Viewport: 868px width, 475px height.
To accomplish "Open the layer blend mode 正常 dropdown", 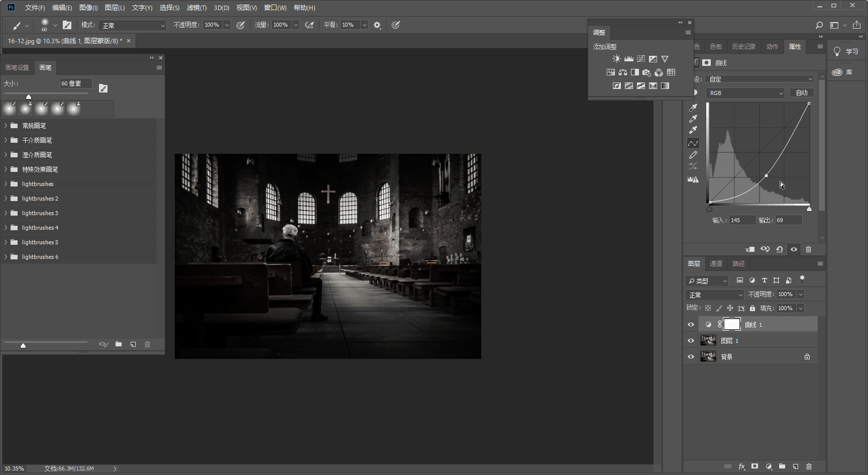I will [714, 295].
